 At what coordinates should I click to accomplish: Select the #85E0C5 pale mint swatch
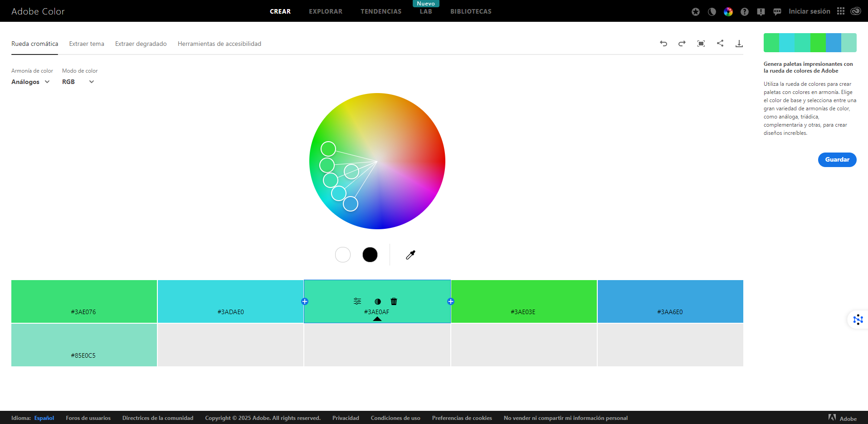(84, 345)
